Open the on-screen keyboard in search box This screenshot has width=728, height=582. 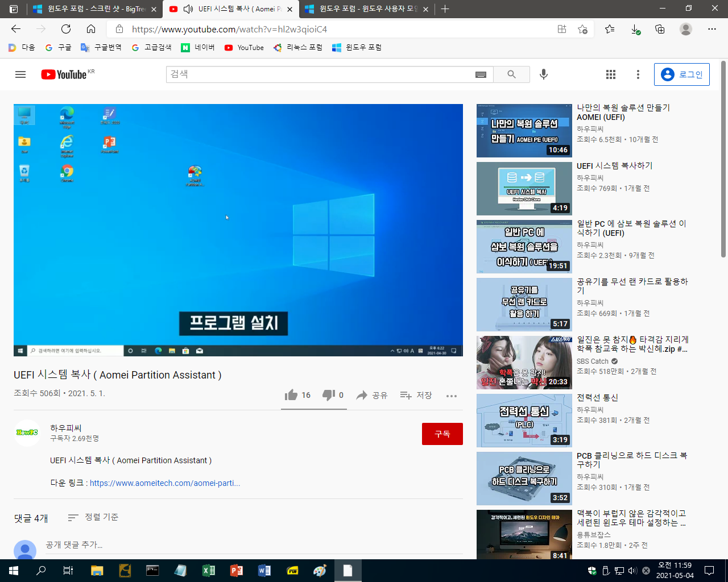pos(481,74)
